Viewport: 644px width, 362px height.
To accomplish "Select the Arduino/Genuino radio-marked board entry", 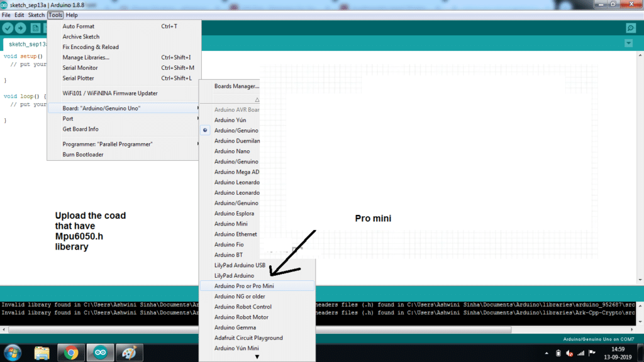I will pyautogui.click(x=236, y=131).
